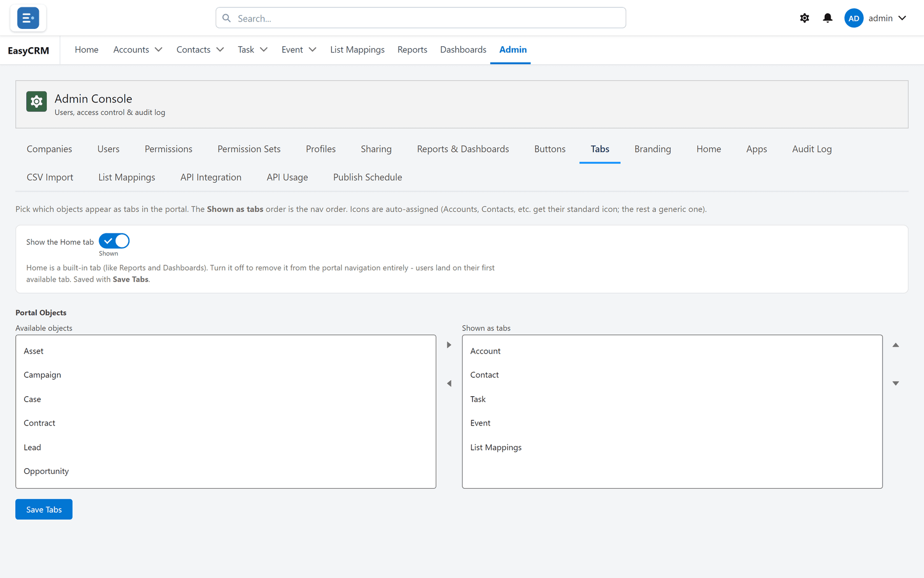The width and height of the screenshot is (924, 578).
Task: Switch to the Branding tab
Action: [653, 149]
